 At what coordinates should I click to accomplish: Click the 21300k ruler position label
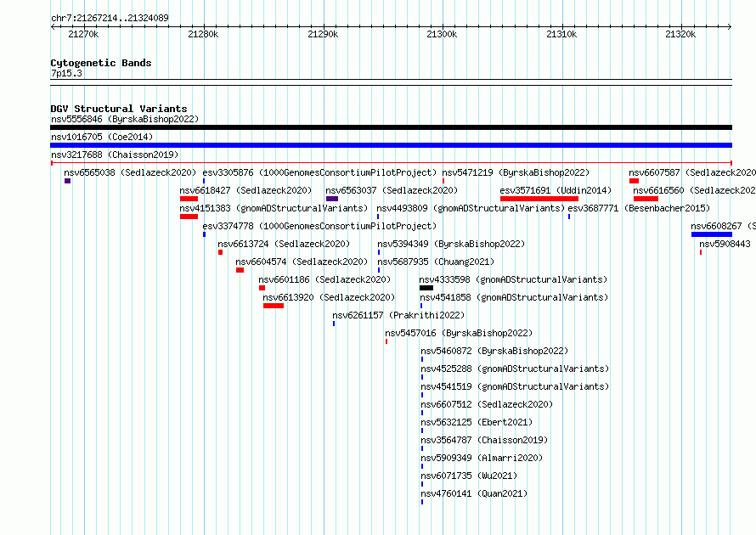(x=442, y=34)
